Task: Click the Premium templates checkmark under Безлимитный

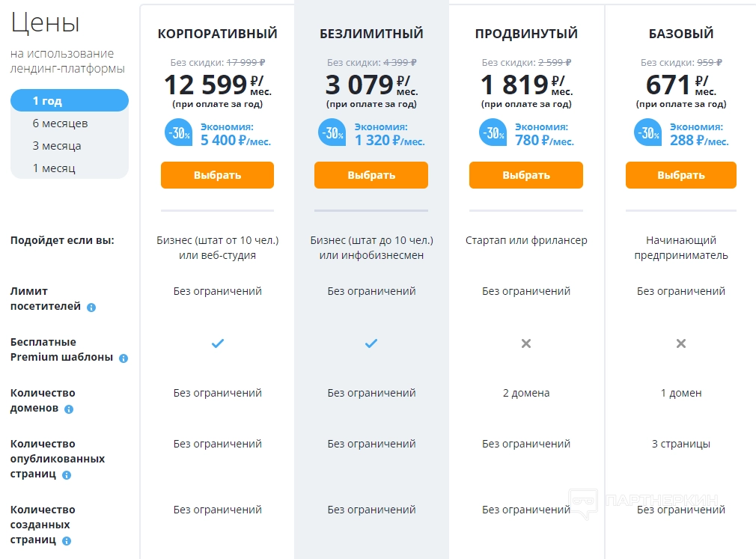Action: 371,343
